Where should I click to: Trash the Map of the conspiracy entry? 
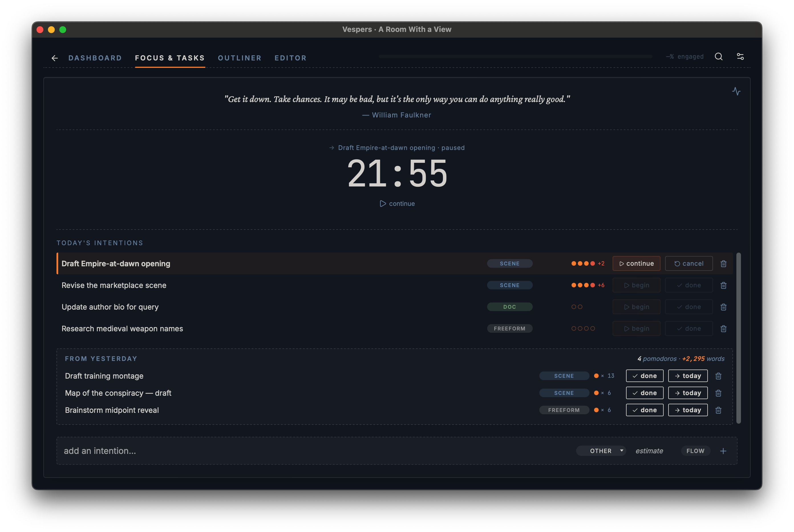pos(718,393)
